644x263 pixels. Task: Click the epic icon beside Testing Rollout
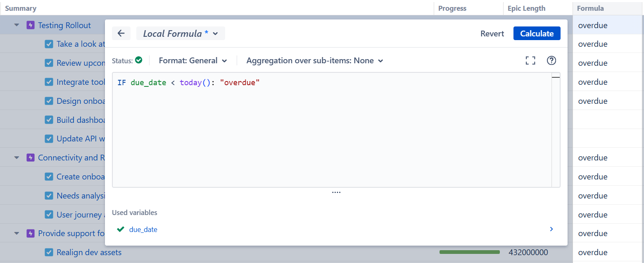point(30,25)
